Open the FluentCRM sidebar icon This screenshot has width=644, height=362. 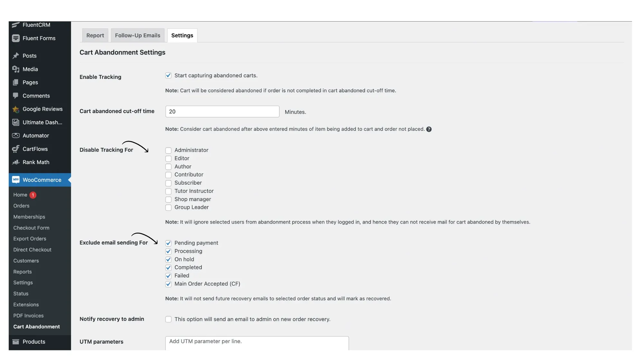point(16,25)
